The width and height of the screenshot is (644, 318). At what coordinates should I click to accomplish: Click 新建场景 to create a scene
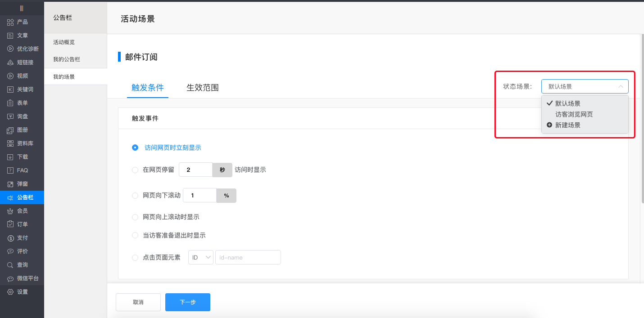click(x=567, y=125)
